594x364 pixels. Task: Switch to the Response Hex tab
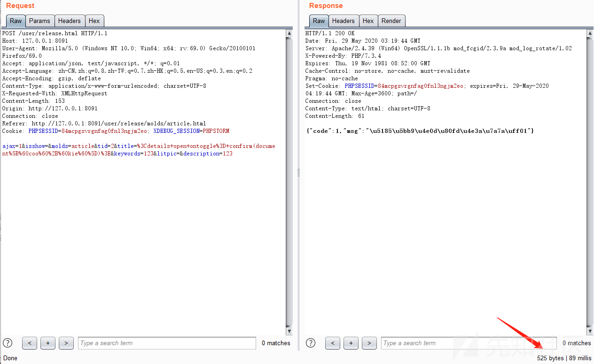pyautogui.click(x=368, y=21)
